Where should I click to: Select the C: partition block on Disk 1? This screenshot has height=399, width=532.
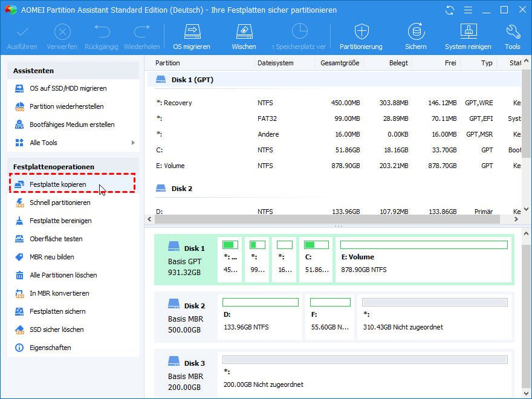click(316, 259)
